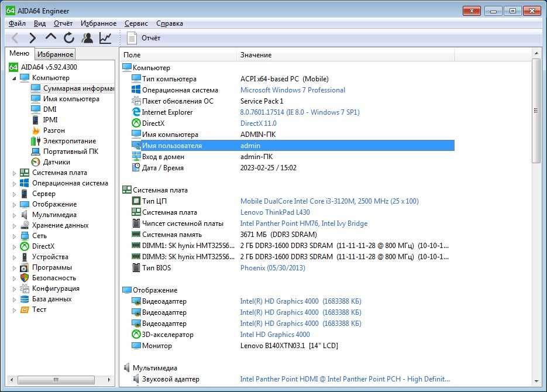The image size is (547, 392).
Task: Click the Сеть network tree icon
Action: coord(25,236)
